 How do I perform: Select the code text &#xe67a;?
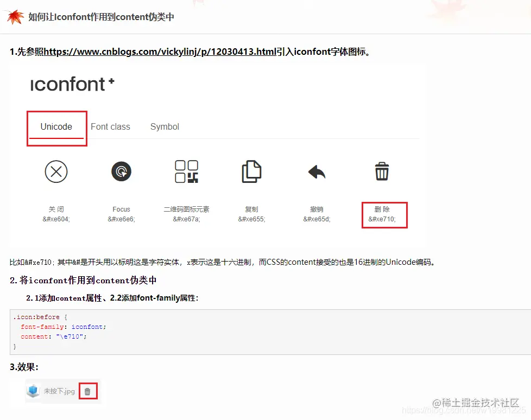tap(187, 219)
